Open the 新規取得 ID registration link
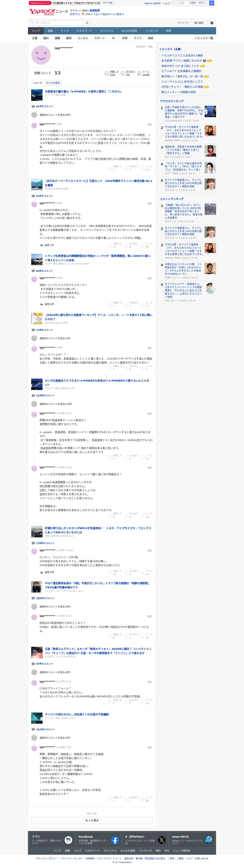The height and width of the screenshot is (868, 244). coord(95,11)
